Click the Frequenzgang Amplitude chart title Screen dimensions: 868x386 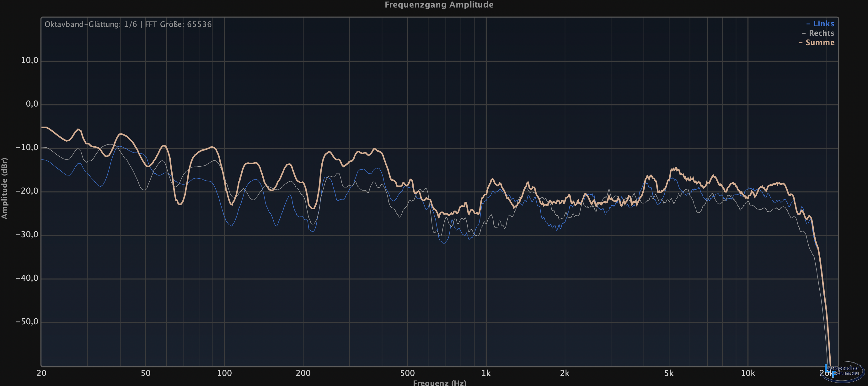(439, 5)
